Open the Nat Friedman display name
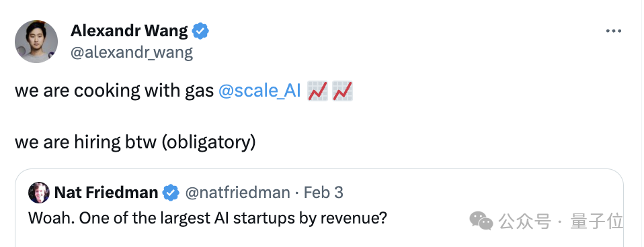644x247 pixels. (x=106, y=193)
